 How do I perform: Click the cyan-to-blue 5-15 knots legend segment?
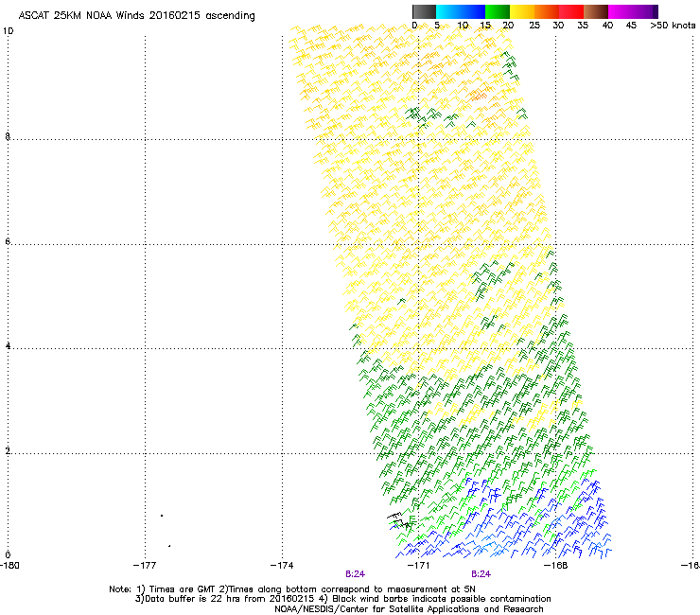pos(461,11)
